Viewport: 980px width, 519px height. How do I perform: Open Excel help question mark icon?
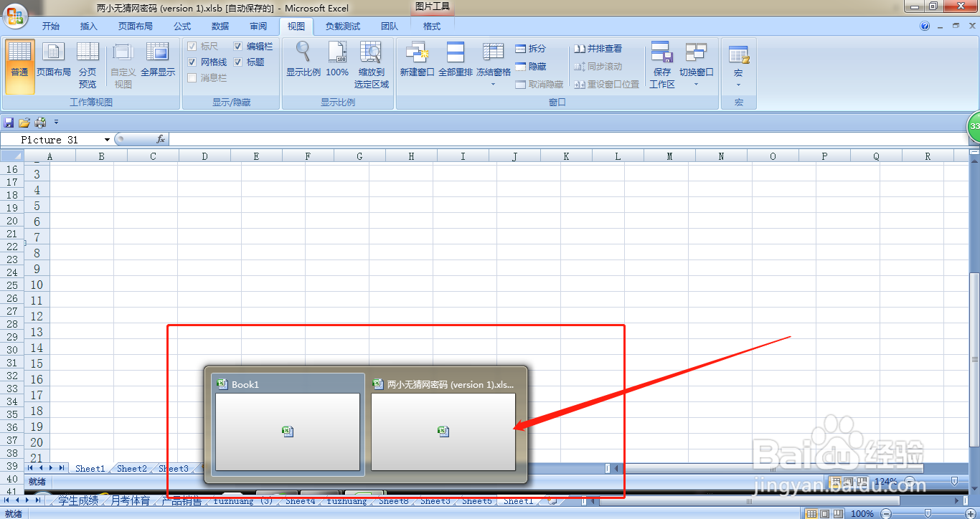(x=925, y=26)
